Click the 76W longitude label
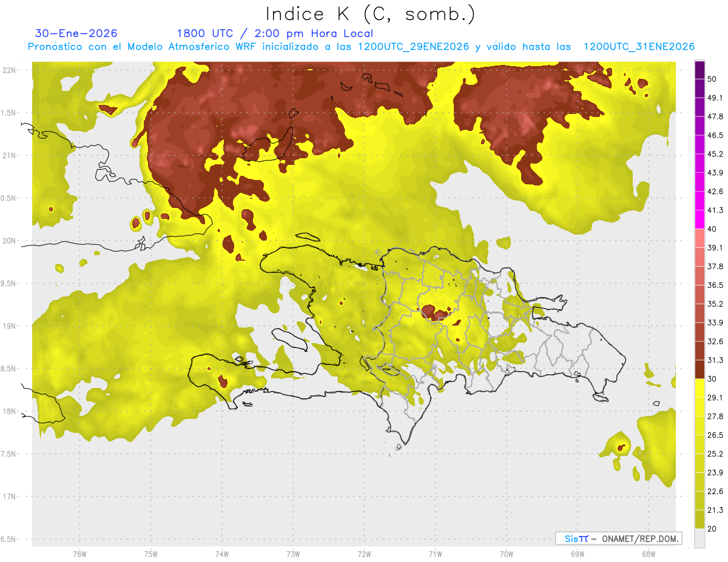 79,554
